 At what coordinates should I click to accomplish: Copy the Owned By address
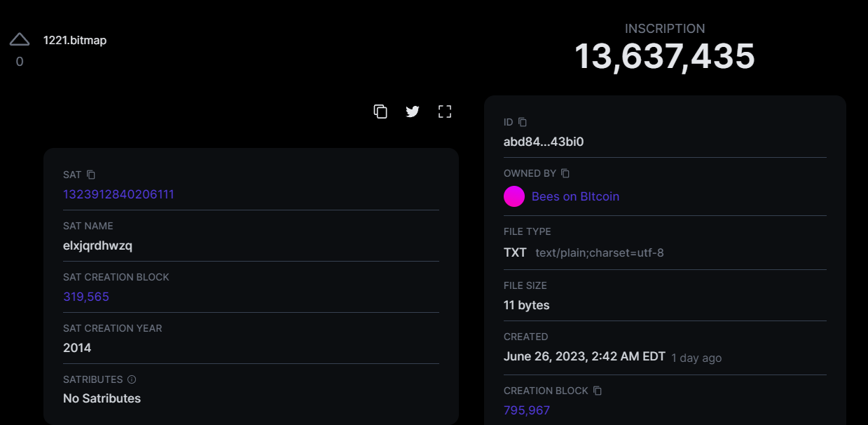(x=566, y=173)
